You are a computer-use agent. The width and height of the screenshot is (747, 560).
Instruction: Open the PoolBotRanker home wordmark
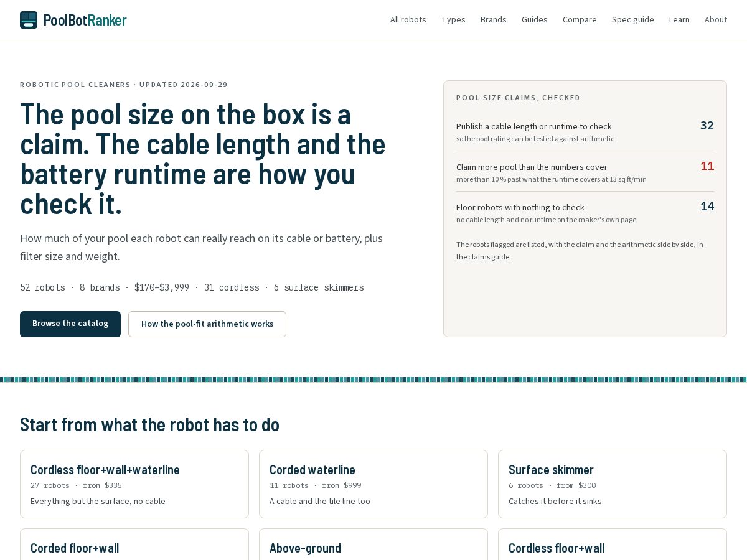pyautogui.click(x=85, y=20)
